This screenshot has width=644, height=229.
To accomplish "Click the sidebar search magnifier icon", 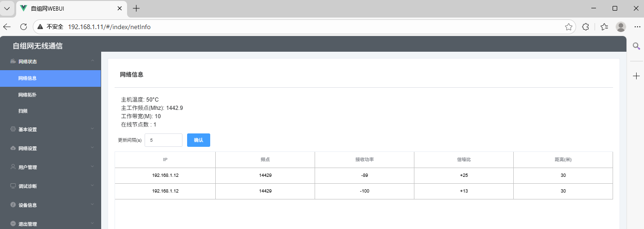I will click(x=636, y=46).
